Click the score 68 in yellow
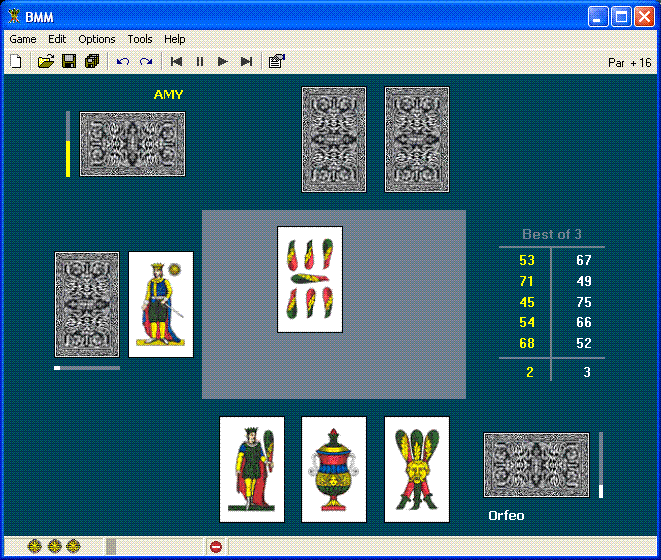The height and width of the screenshot is (560, 661). point(527,343)
